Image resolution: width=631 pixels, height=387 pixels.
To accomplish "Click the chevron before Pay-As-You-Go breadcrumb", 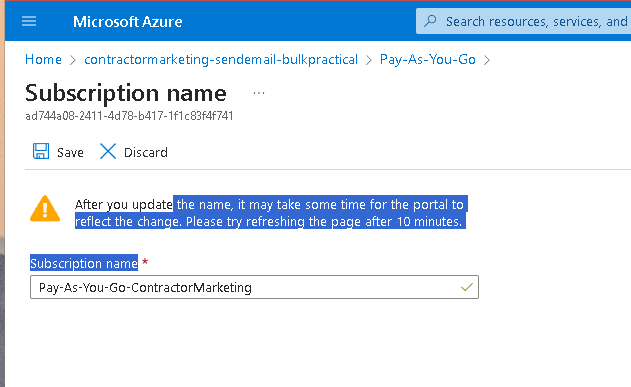I will pos(369,60).
